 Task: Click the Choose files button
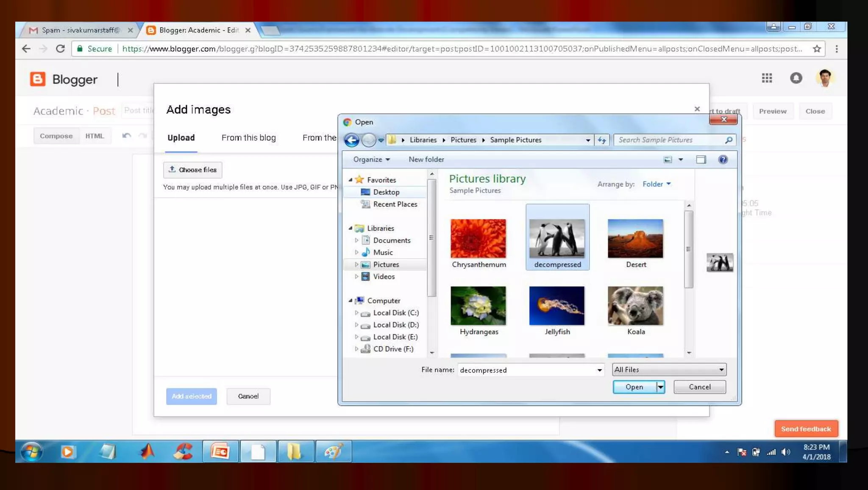coord(193,170)
